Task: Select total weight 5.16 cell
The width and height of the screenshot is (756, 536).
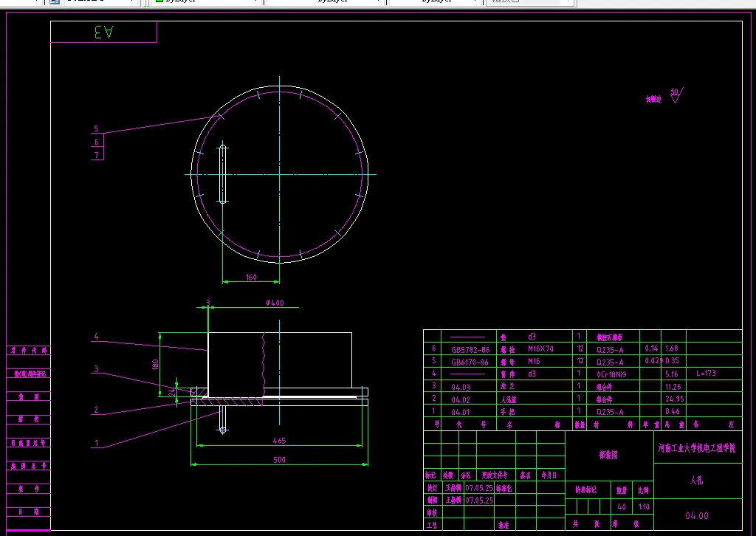Action: tap(672, 374)
